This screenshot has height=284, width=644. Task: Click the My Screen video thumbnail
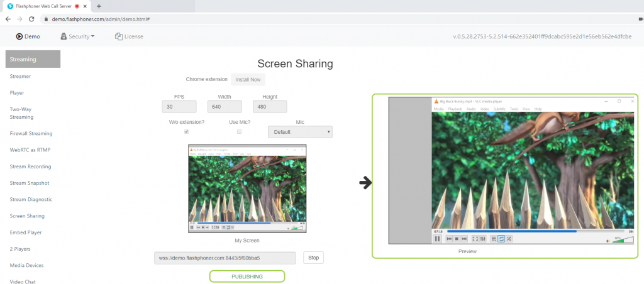coord(248,188)
